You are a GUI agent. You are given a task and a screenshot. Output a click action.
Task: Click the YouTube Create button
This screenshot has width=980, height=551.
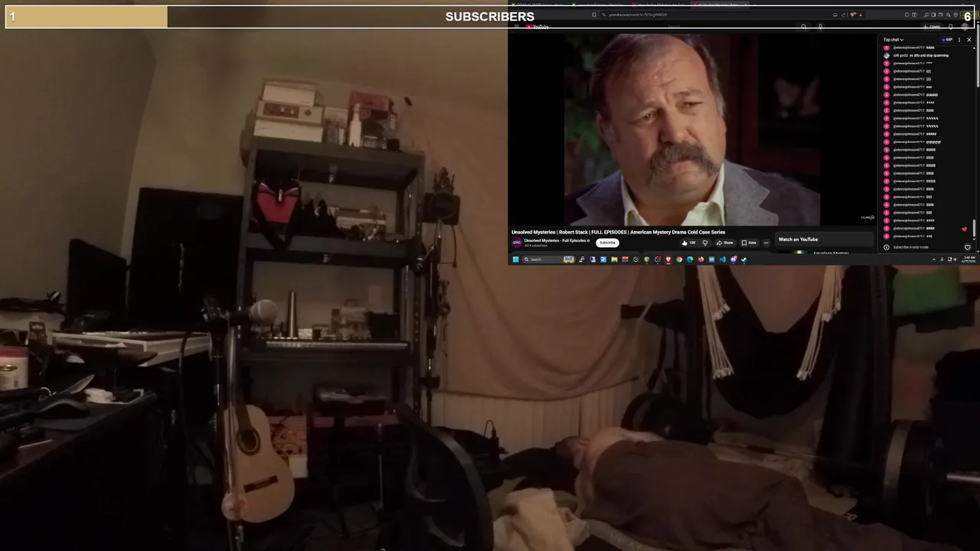[932, 27]
